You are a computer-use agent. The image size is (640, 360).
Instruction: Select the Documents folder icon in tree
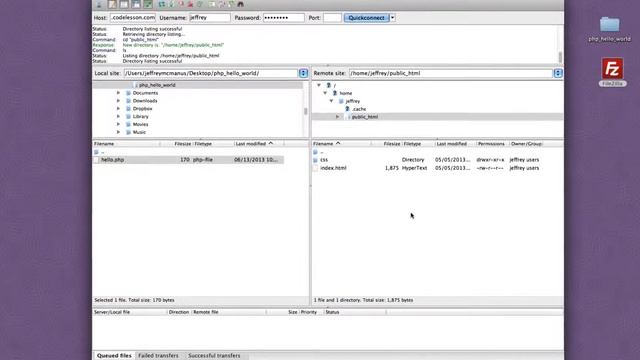coord(128,93)
